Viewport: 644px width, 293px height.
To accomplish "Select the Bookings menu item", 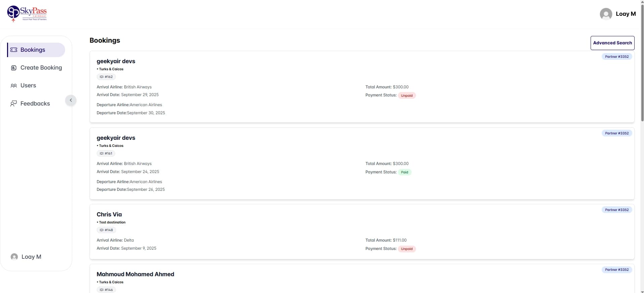I will (33, 49).
